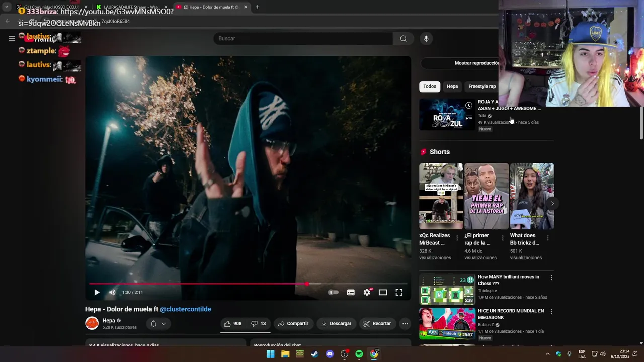Open options menu for What does Bb short
This screenshot has height=362, width=644.
click(547, 238)
